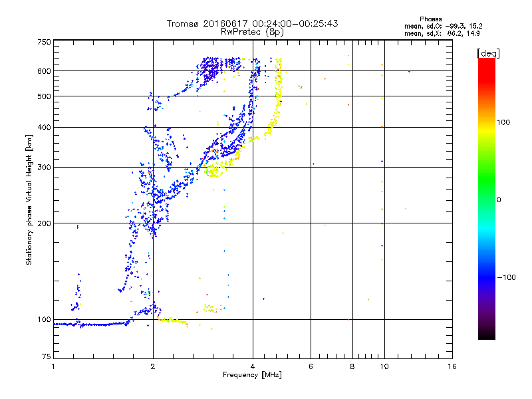Click the colorbar tick label '-100'
The width and height of the screenshot is (532, 399).
coord(506,277)
